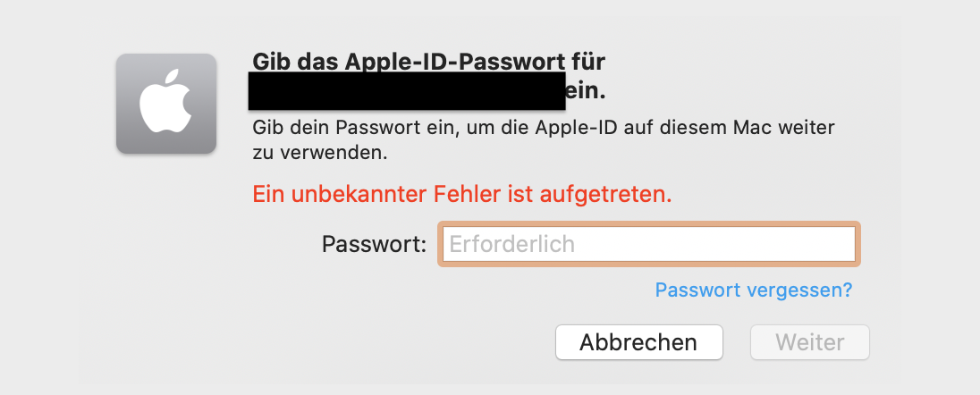980x395 pixels.
Task: Click the heading "Gib das Apple-ID-Passwort für"
Action: [x=429, y=63]
